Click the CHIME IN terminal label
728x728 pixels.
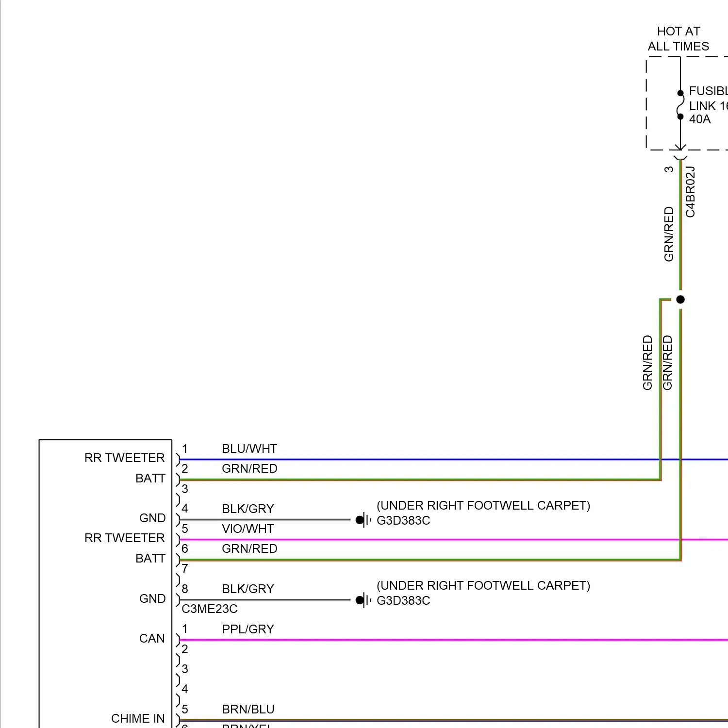tap(138, 718)
